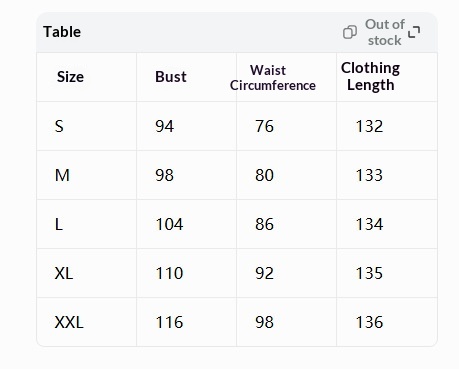
Task: Select the XXL size cell
Action: (x=69, y=322)
